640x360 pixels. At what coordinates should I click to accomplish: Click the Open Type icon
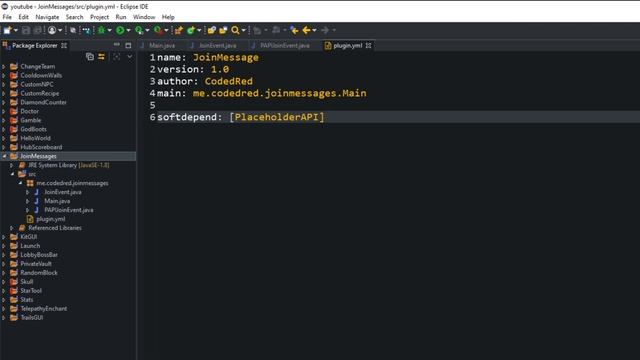[211, 30]
